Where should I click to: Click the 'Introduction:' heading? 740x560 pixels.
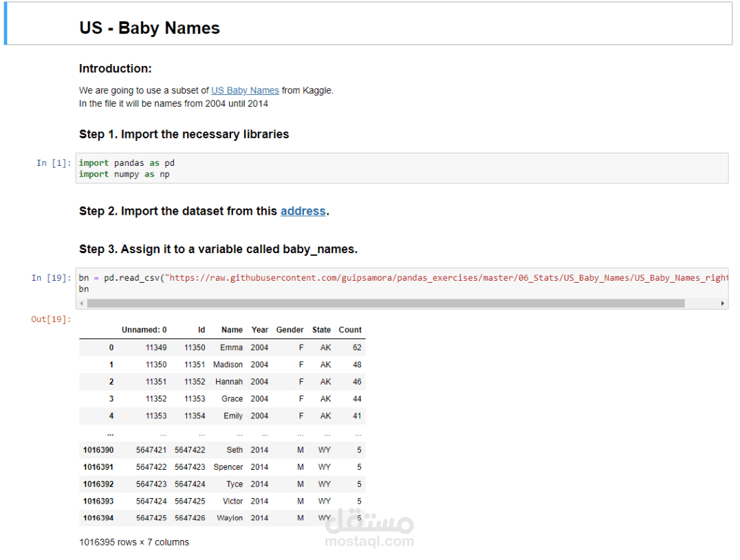point(115,69)
